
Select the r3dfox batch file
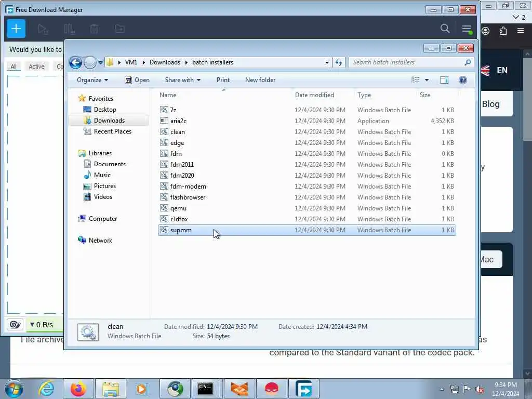click(x=307, y=219)
